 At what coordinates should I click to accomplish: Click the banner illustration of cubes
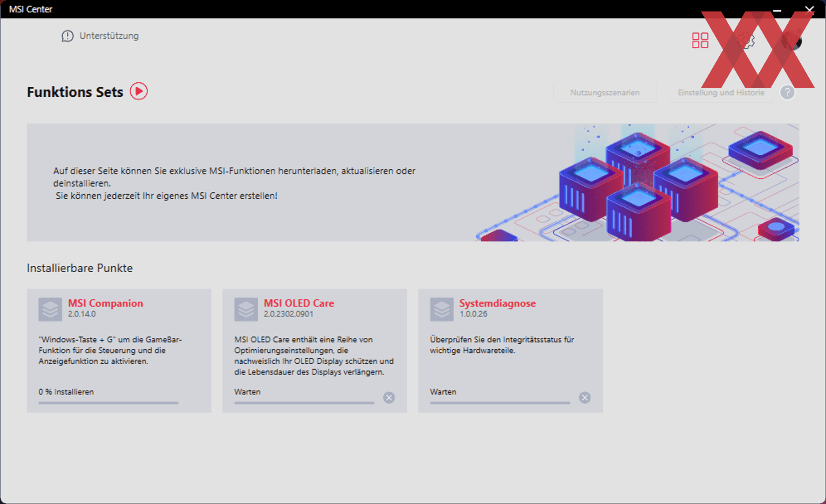[637, 183]
